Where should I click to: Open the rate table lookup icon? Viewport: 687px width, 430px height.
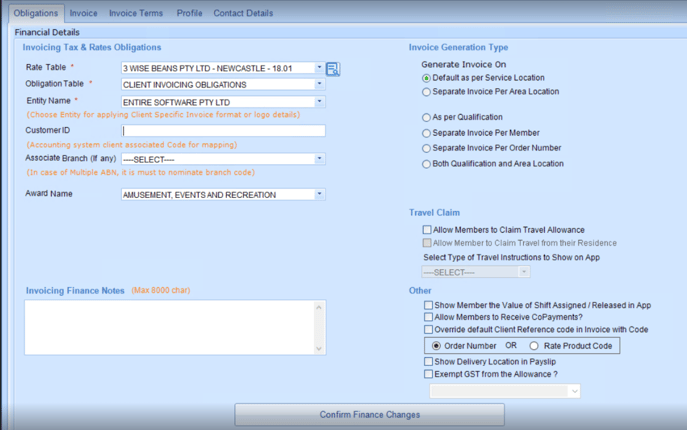pos(333,69)
